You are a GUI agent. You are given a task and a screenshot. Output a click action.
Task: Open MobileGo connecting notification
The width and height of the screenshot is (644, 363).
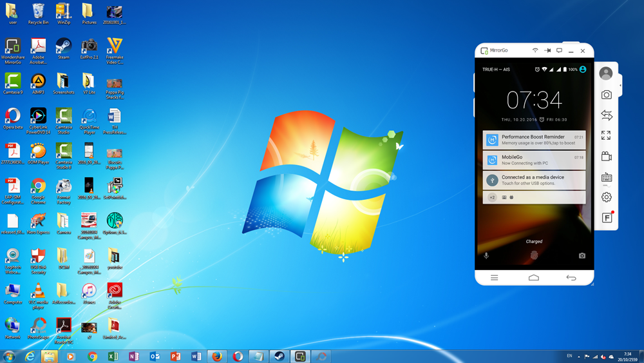point(534,160)
